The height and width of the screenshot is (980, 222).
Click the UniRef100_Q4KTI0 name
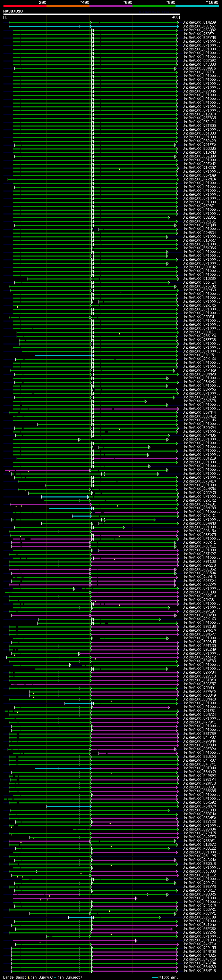tap(199, 944)
